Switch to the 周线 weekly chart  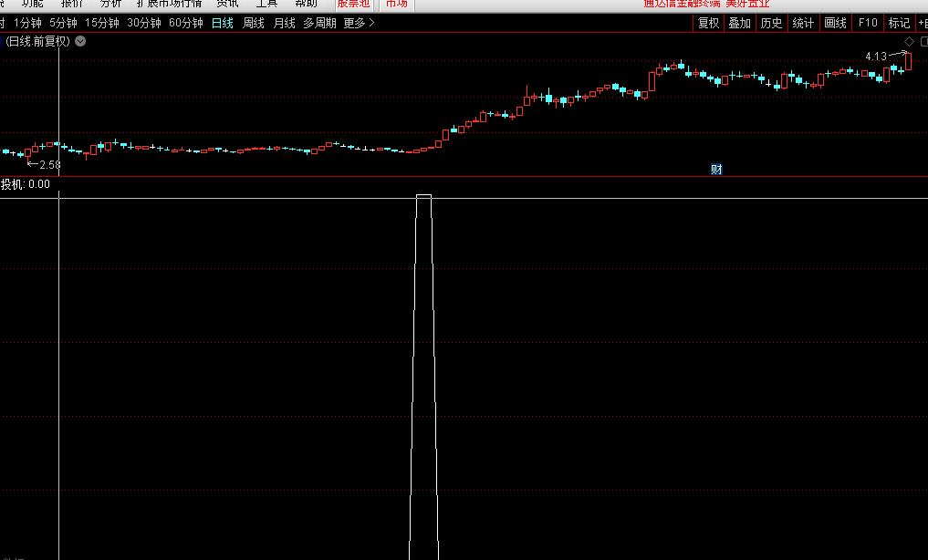pos(254,23)
